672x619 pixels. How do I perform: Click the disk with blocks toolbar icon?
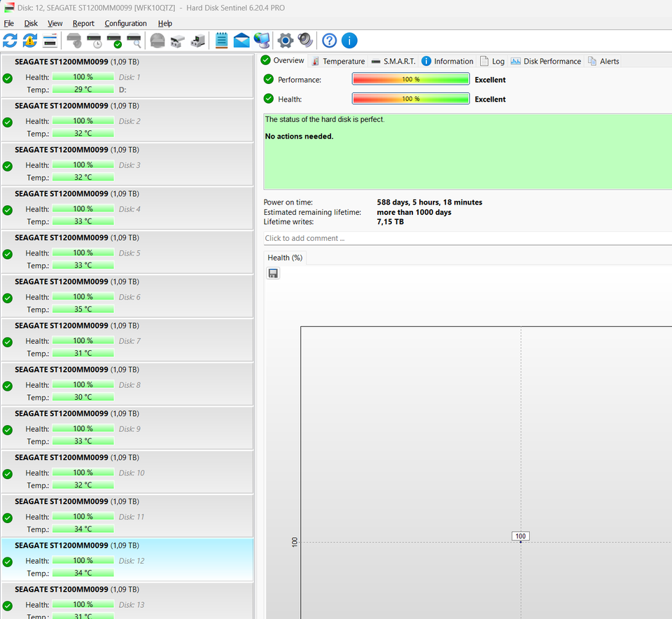click(177, 41)
